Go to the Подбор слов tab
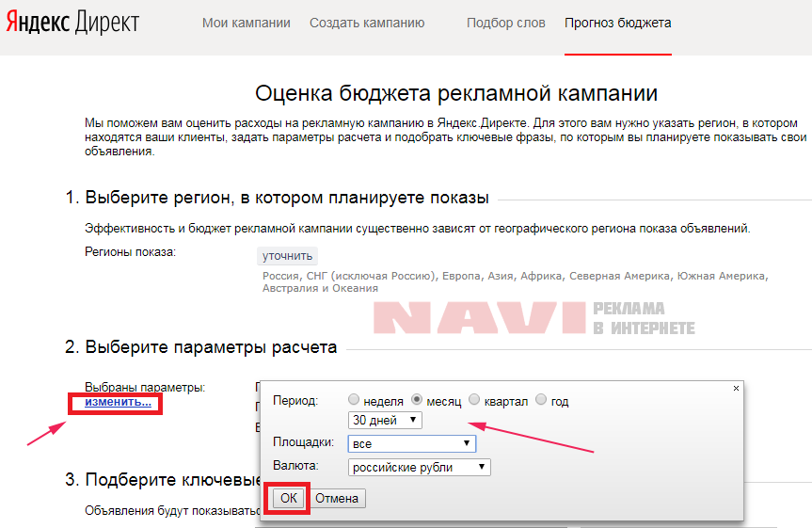This screenshot has width=812, height=528. coord(505,23)
